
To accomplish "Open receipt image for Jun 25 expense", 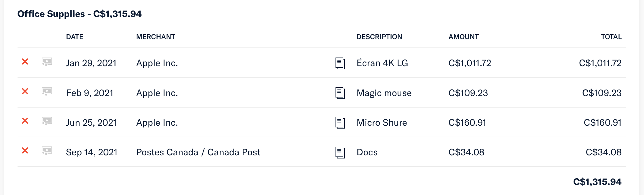I will coord(47,121).
